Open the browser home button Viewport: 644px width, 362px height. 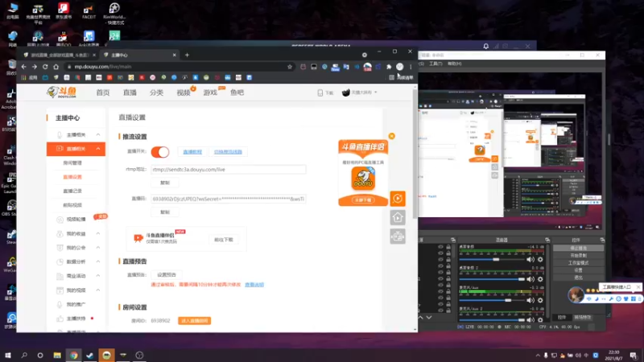(x=56, y=67)
